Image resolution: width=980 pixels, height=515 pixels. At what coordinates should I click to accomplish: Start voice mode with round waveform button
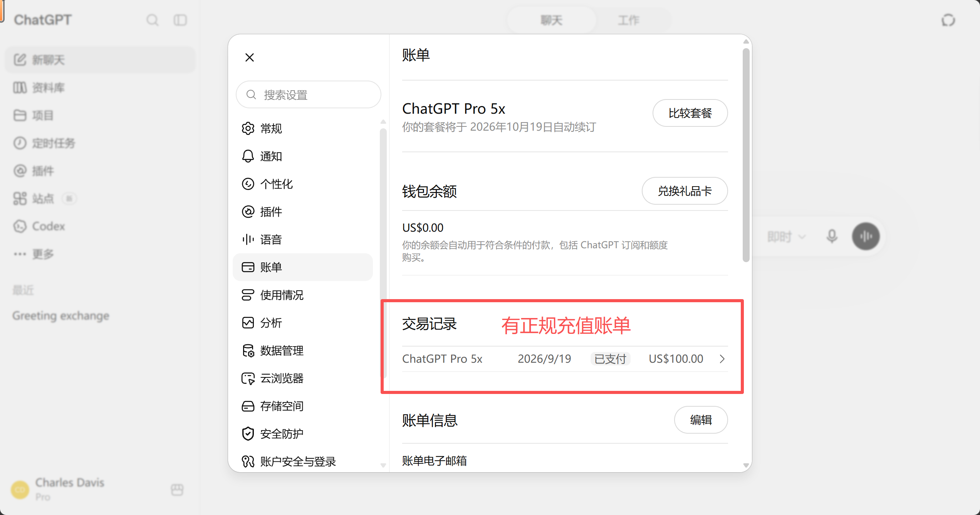(x=866, y=236)
